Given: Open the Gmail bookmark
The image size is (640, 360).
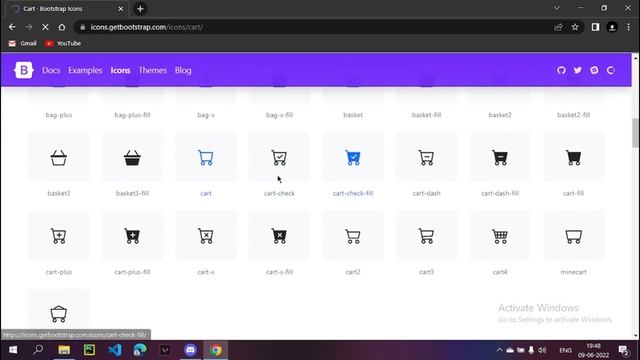Looking at the screenshot, I should (23, 43).
